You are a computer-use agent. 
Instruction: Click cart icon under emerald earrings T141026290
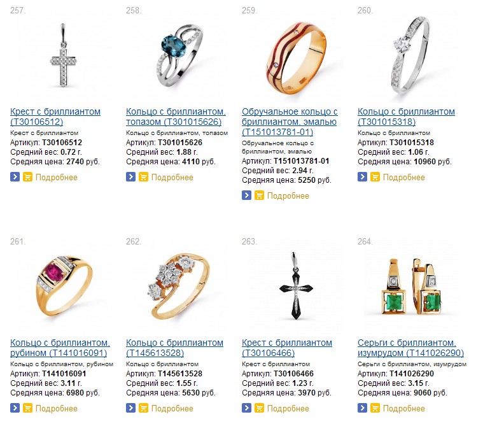point(375,408)
